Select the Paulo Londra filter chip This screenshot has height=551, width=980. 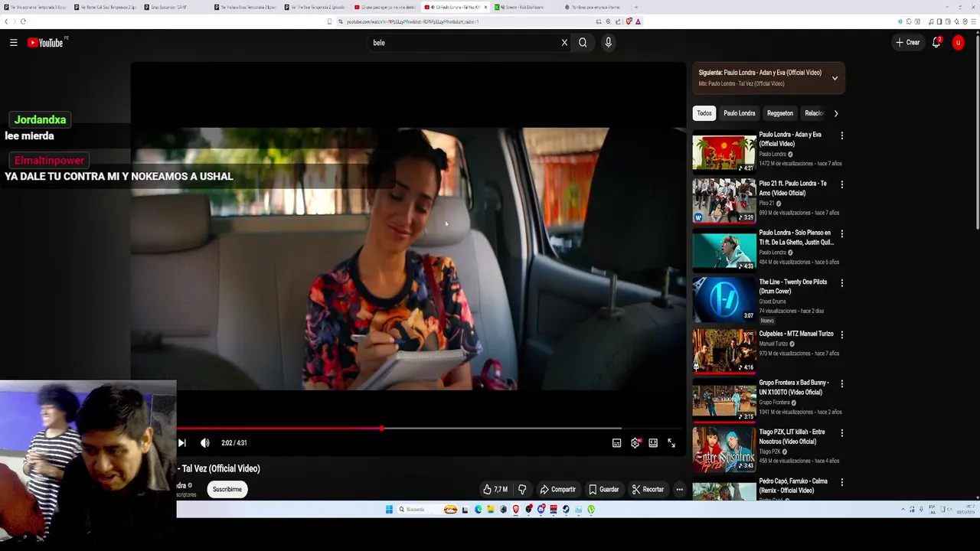[739, 113]
